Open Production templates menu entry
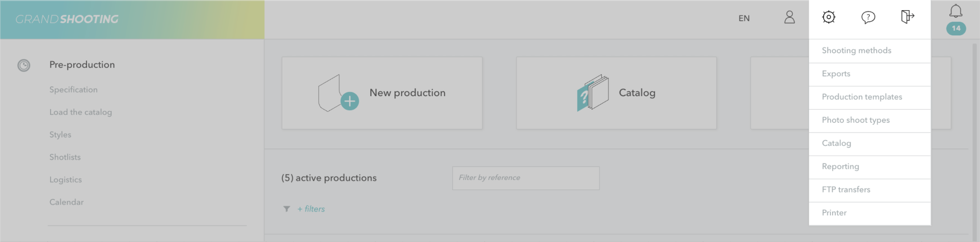The image size is (980, 242). [869, 98]
